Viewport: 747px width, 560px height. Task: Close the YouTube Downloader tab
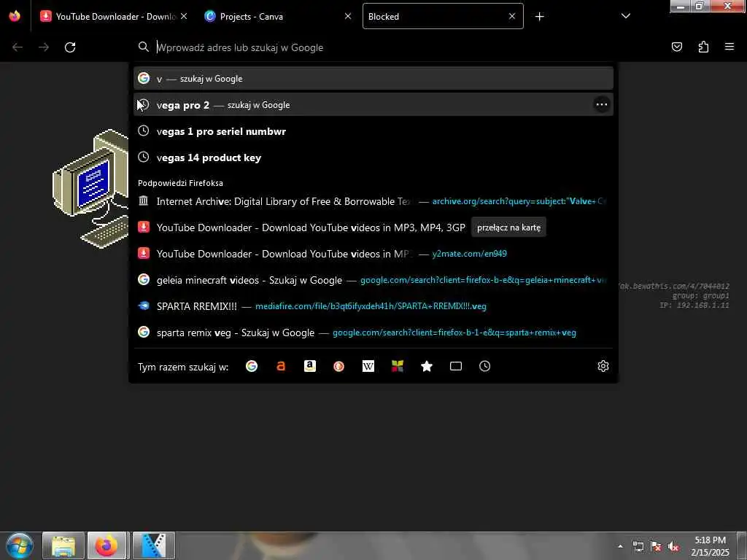point(184,16)
